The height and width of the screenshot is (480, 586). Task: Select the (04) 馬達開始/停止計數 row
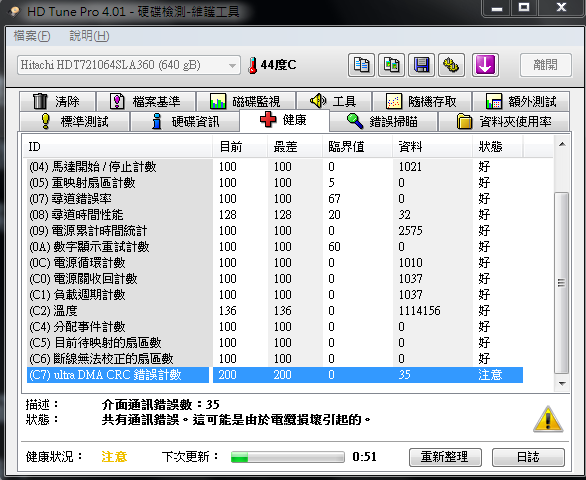[x=275, y=167]
